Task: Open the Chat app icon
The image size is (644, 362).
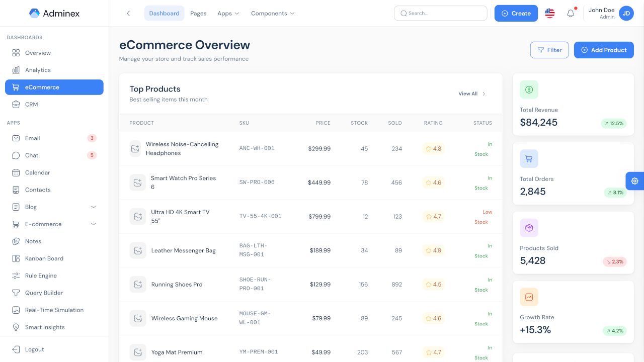Action: pyautogui.click(x=16, y=155)
